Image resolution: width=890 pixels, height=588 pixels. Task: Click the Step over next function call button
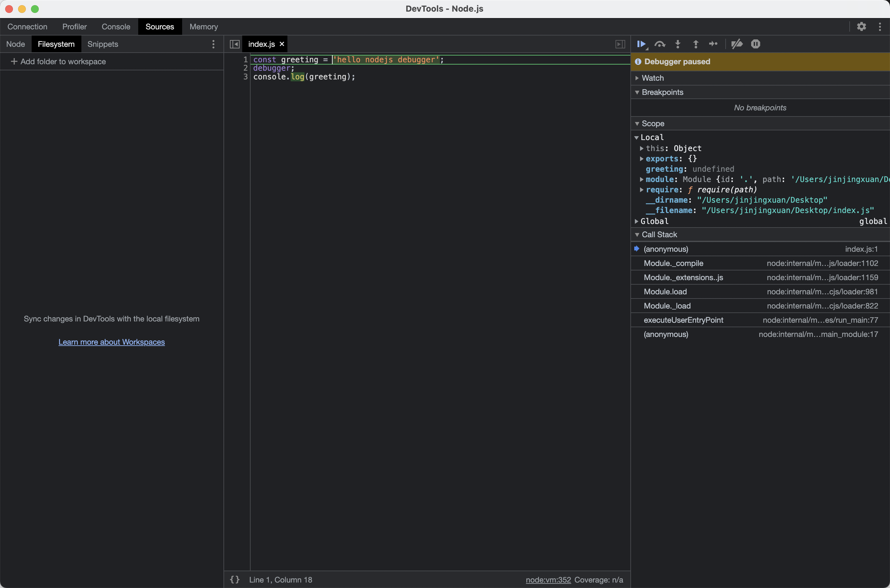[660, 44]
